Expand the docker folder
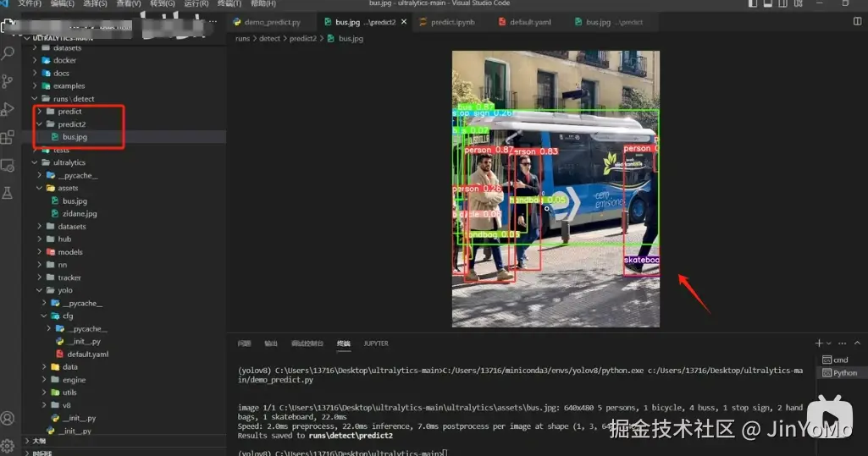This screenshot has height=456, width=868. click(x=35, y=60)
